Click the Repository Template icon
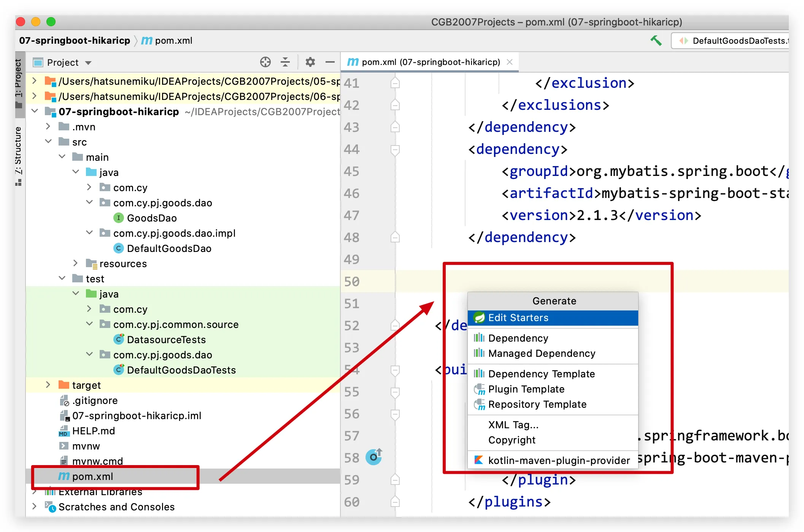This screenshot has height=532, width=804. pos(479,404)
